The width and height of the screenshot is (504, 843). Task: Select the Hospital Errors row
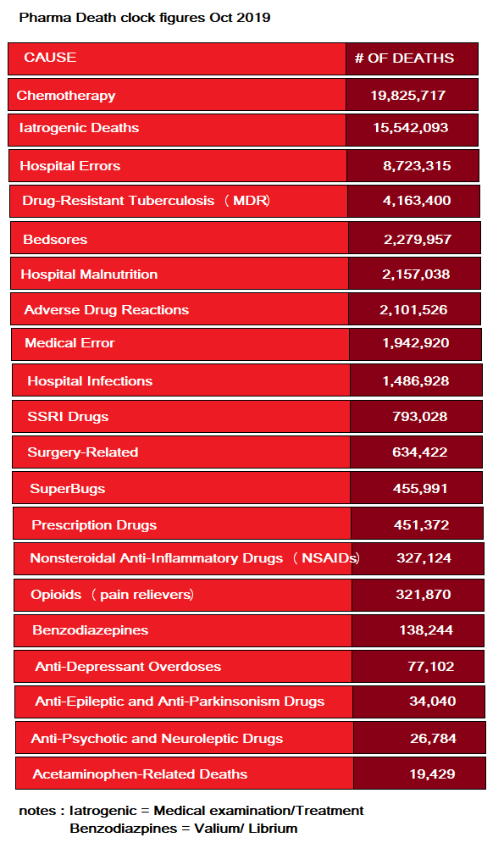(244, 165)
